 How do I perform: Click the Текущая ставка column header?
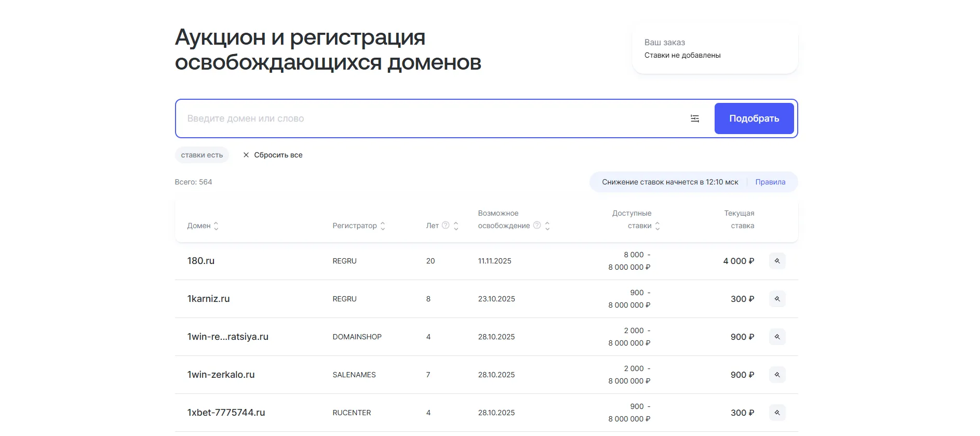(739, 219)
